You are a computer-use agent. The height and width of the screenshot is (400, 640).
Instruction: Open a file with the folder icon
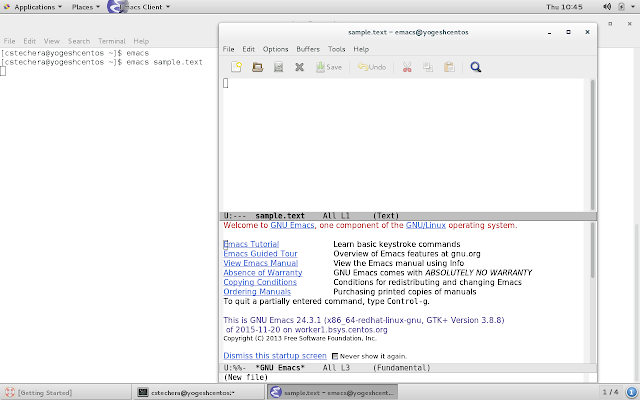pos(258,67)
